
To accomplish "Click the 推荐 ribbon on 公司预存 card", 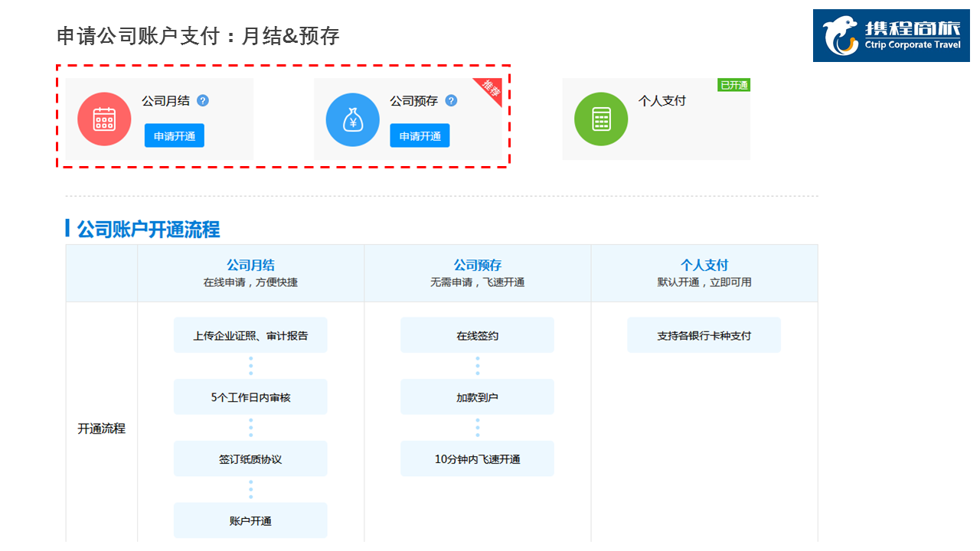I will click(x=491, y=89).
